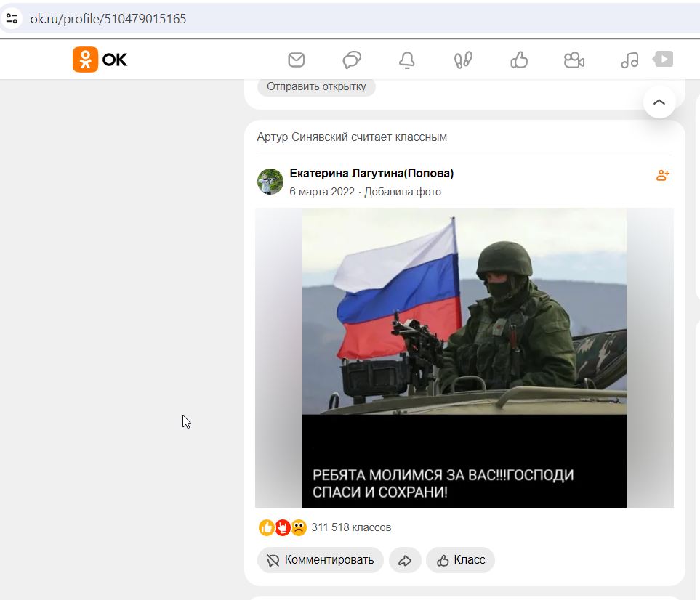Add Екатерина Лагутина as a friend via the orange icon
The height and width of the screenshot is (600, 700).
(x=662, y=175)
